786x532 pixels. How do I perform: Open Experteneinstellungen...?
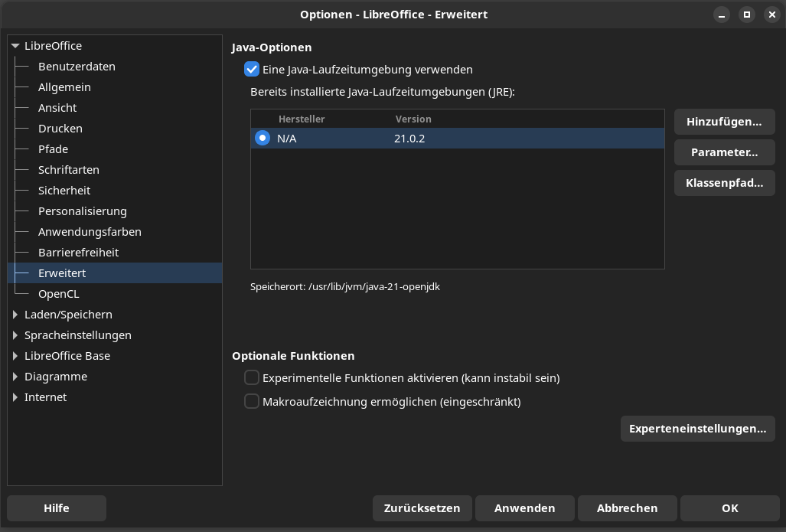click(697, 429)
